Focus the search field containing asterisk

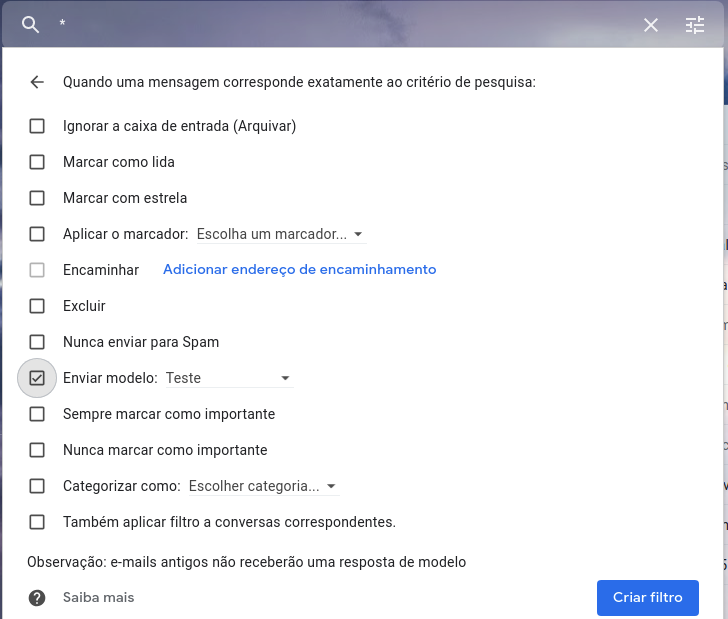[x=344, y=24]
